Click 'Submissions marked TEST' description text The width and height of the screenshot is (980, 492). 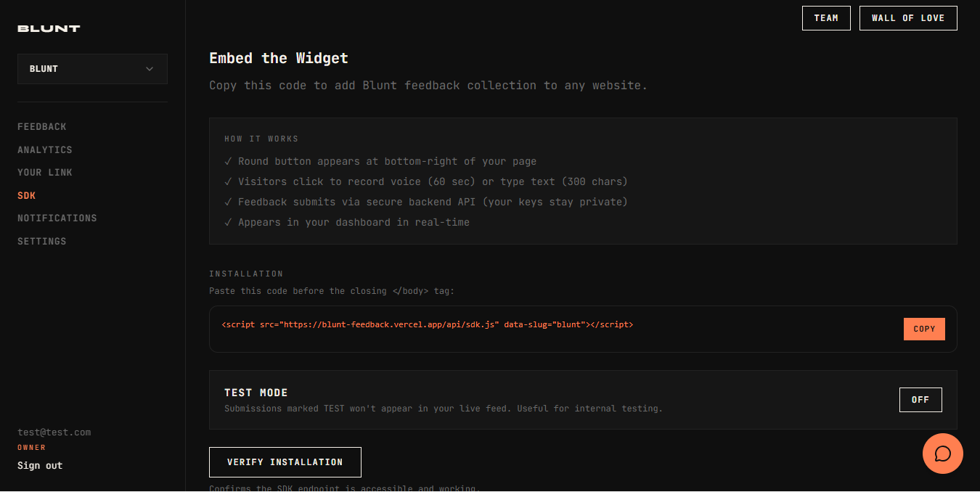(444, 409)
